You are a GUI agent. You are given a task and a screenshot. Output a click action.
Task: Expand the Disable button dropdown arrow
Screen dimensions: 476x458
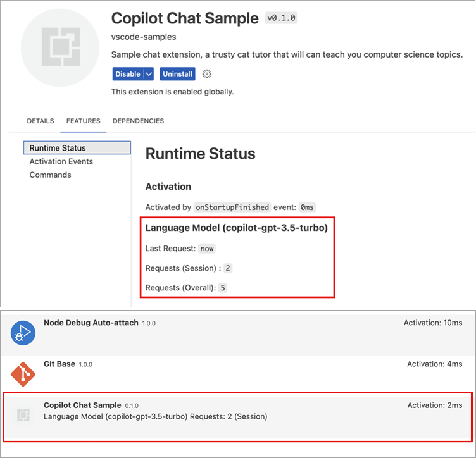(149, 74)
